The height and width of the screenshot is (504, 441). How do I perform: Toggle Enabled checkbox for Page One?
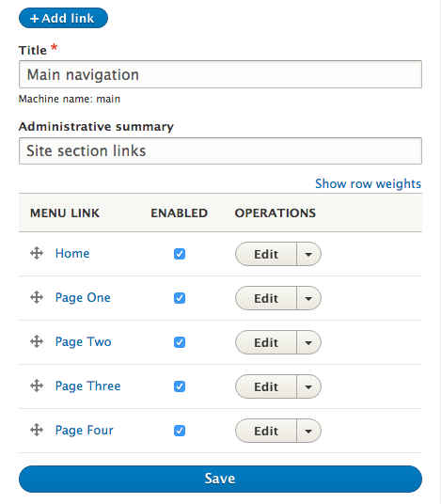pyautogui.click(x=180, y=298)
